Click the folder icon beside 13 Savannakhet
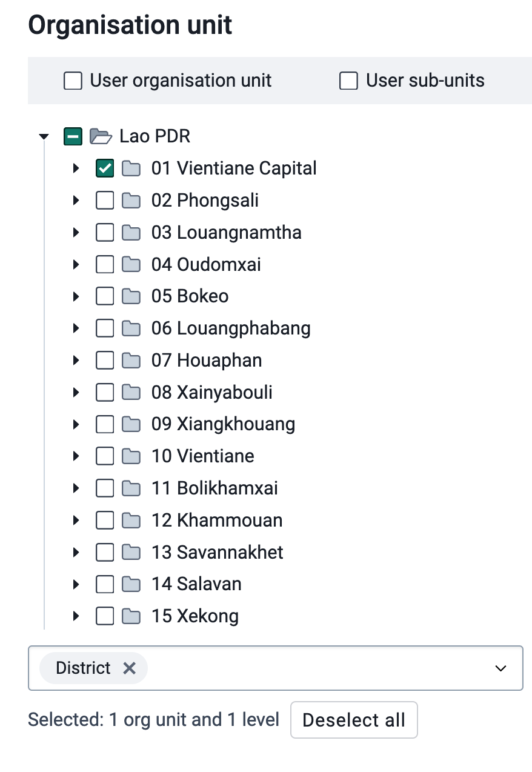Viewport: 532px width, 772px height. [x=131, y=553]
